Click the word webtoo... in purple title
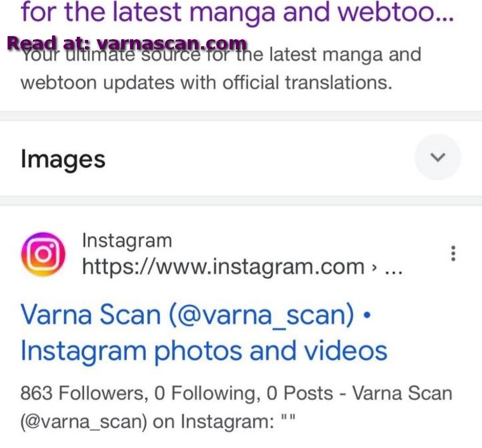Screen dimensions: 482x448 pyautogui.click(x=396, y=11)
